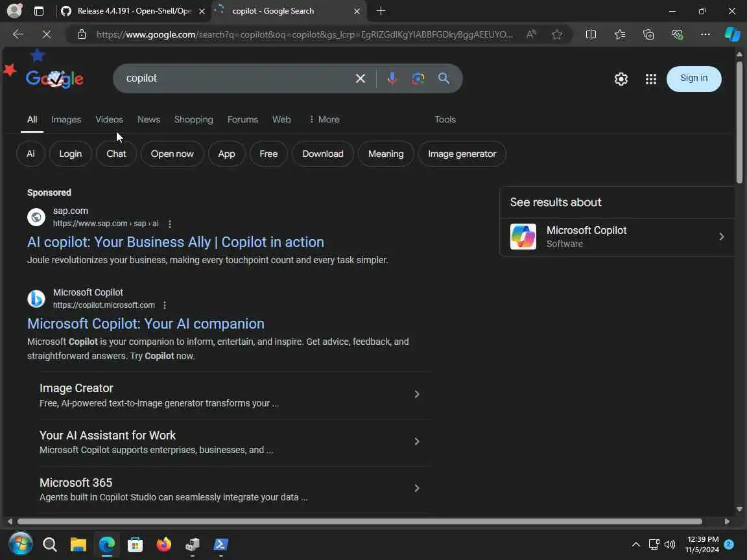This screenshot has width=747, height=560.
Task: Open Browser essentials heart icon
Action: [x=677, y=34]
